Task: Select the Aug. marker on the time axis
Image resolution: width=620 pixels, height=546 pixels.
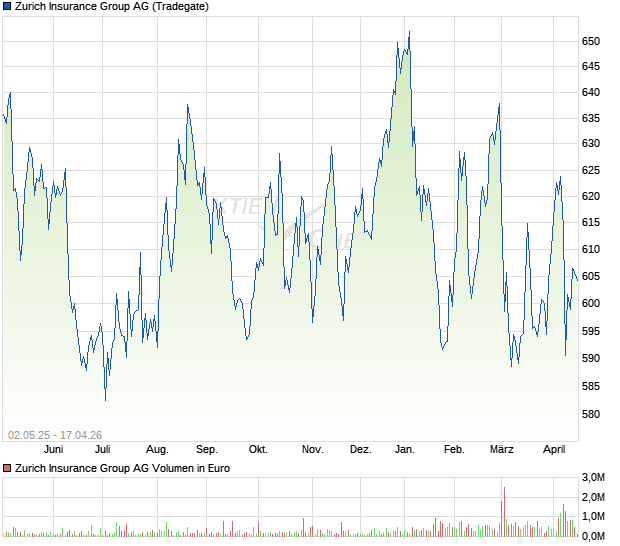Action: 157,449
